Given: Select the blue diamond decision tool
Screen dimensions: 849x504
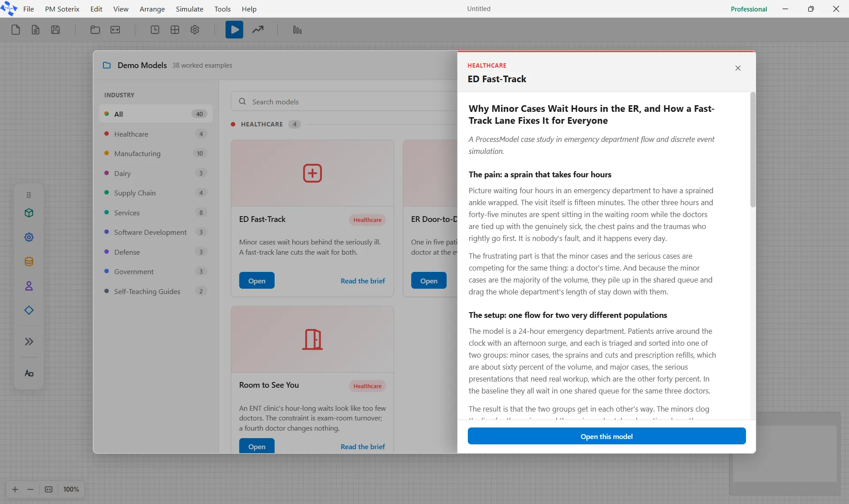Looking at the screenshot, I should tap(29, 310).
